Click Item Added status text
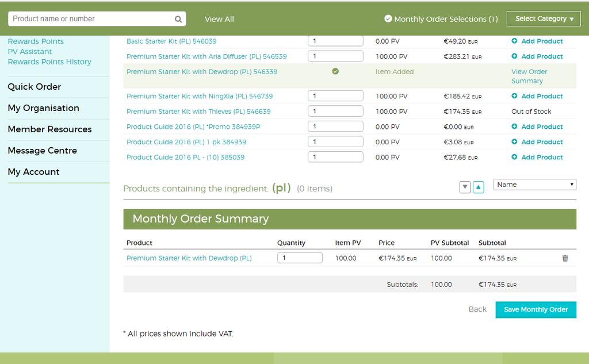 pos(395,72)
